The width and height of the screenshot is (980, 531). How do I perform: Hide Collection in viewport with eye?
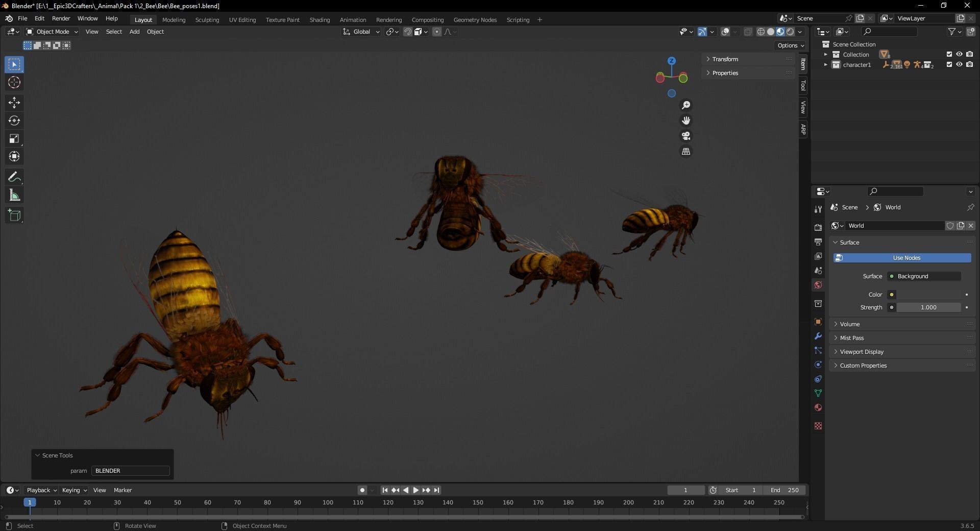960,54
